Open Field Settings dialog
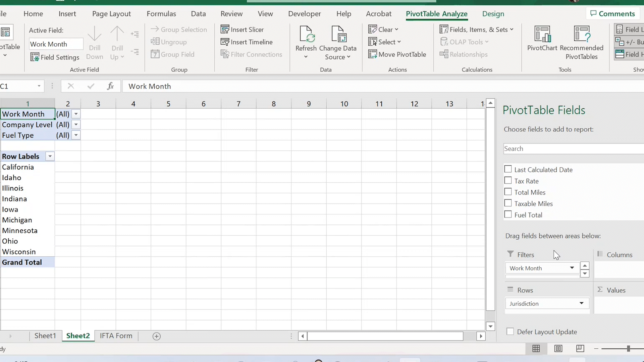The height and width of the screenshot is (362, 644). [55, 57]
